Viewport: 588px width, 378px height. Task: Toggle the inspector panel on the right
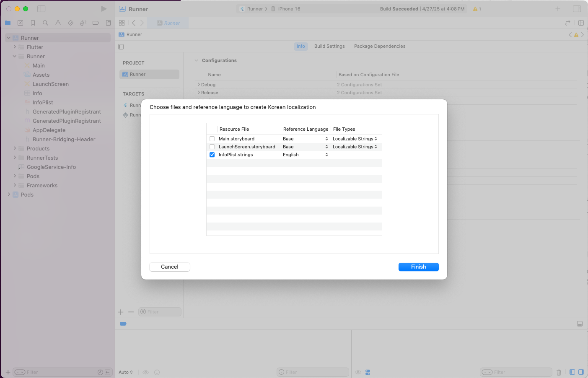[577, 9]
